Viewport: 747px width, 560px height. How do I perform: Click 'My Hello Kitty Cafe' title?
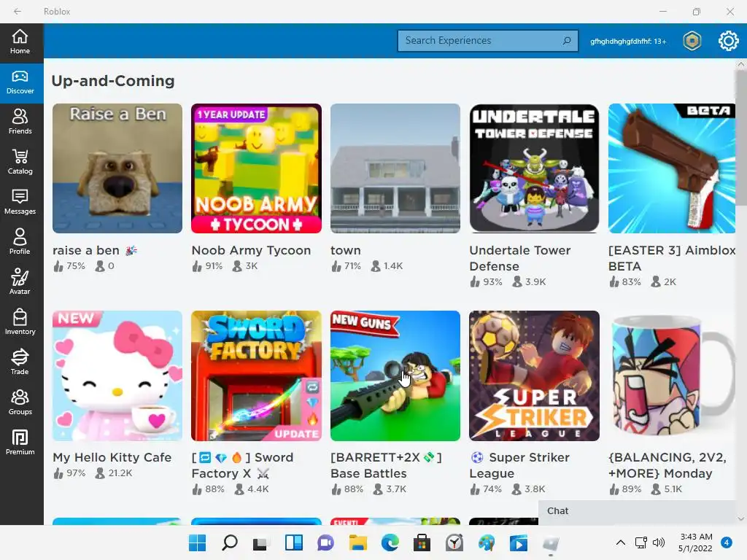click(112, 458)
